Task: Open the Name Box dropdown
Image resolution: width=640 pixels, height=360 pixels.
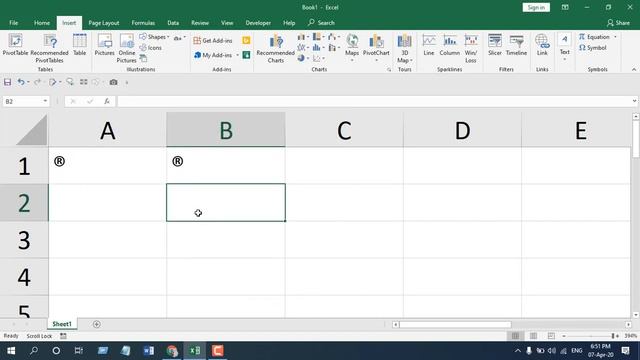Action: pyautogui.click(x=45, y=101)
